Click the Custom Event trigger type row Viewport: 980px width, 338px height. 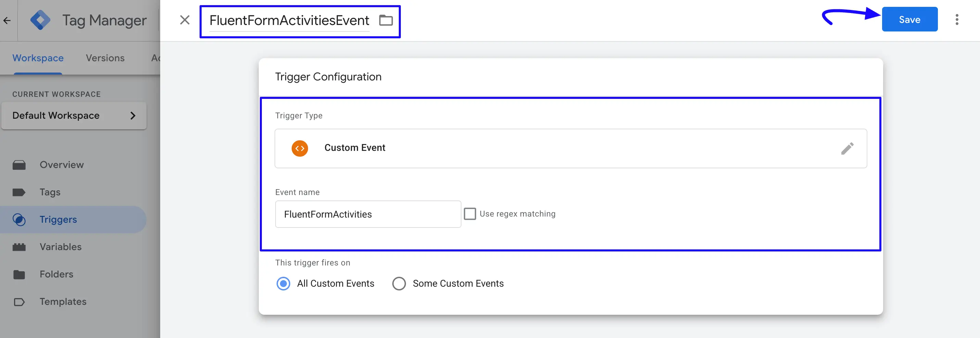pos(571,148)
